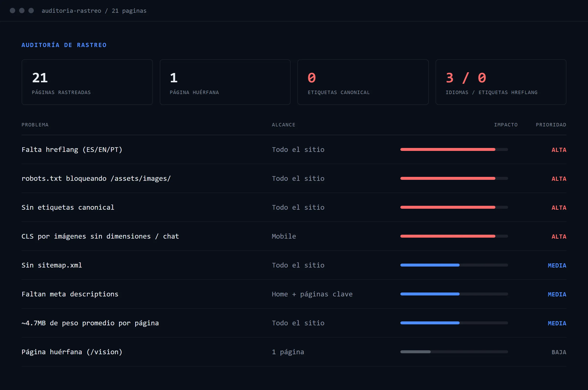Open the 21 Páginas rastreadas card
Viewport: 588px width, 390px height.
87,82
